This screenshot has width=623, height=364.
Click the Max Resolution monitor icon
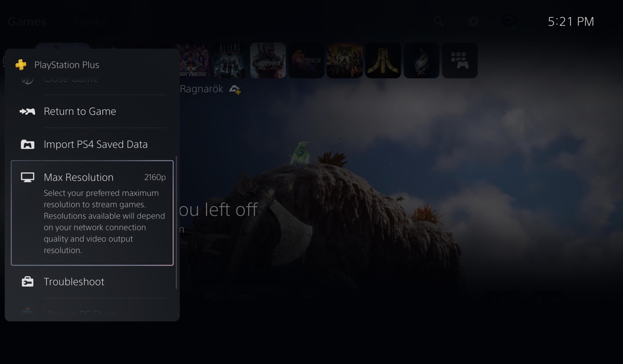click(28, 178)
